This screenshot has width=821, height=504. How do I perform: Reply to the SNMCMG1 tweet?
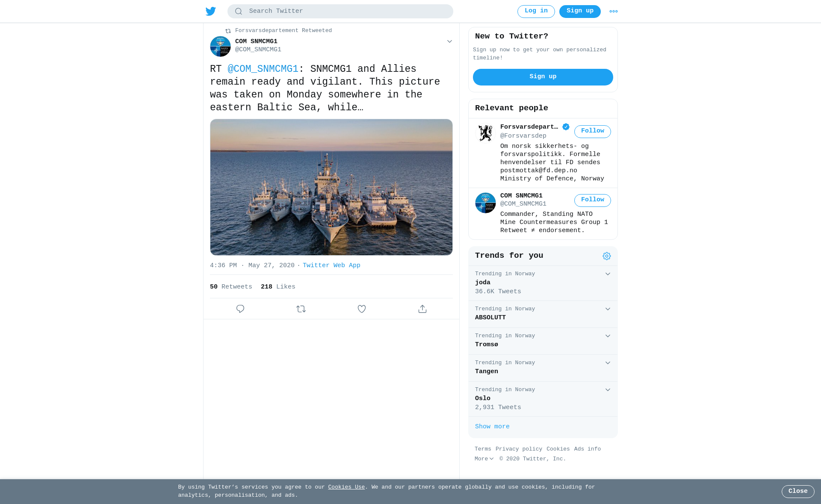[x=240, y=309]
